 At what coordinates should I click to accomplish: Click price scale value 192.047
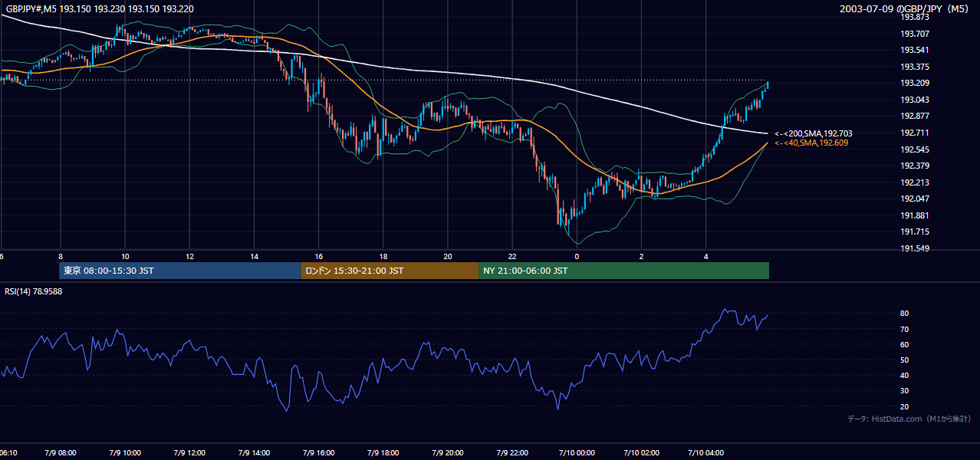(x=916, y=199)
